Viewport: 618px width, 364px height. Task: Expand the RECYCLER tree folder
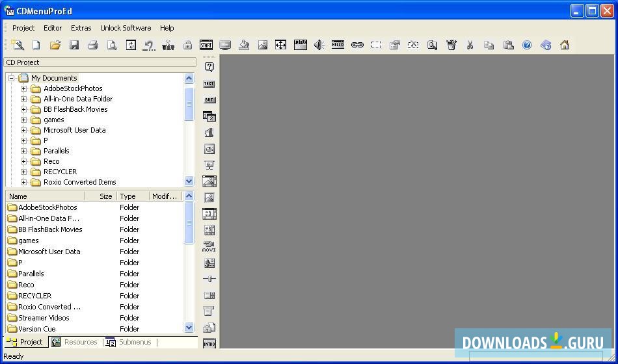point(23,172)
